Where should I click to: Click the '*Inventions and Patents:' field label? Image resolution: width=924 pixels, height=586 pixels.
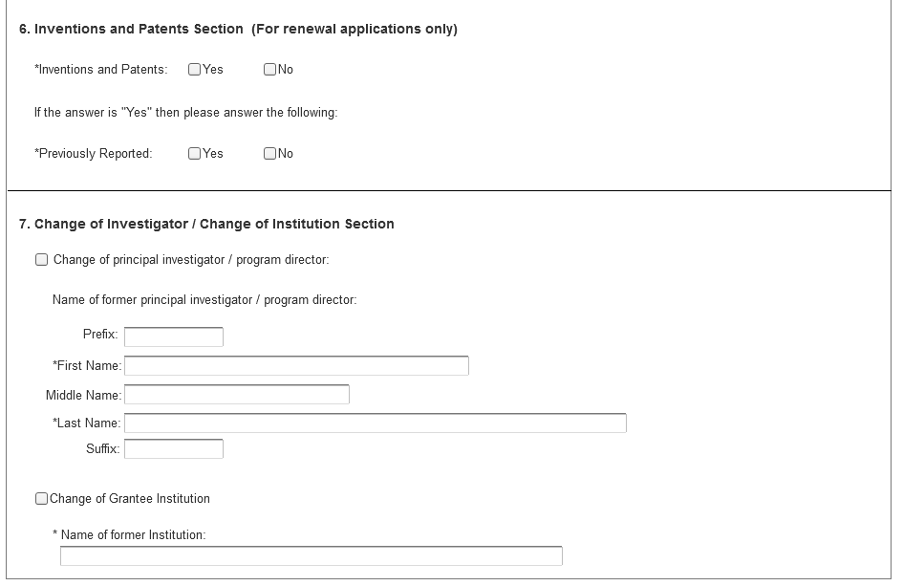[100, 69]
